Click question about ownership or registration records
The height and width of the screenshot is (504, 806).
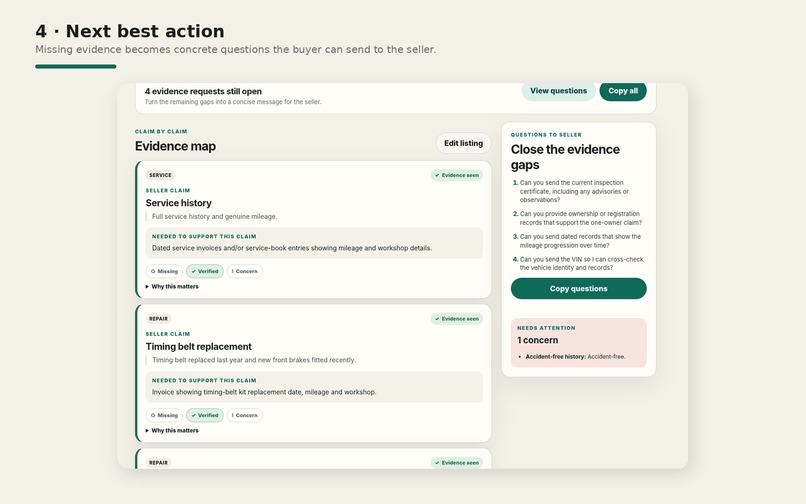(x=580, y=218)
